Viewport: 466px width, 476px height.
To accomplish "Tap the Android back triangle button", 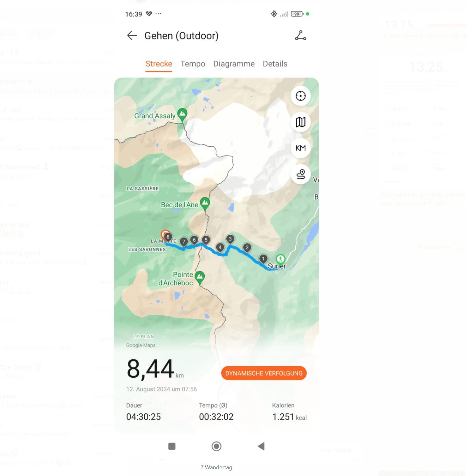I will [261, 446].
